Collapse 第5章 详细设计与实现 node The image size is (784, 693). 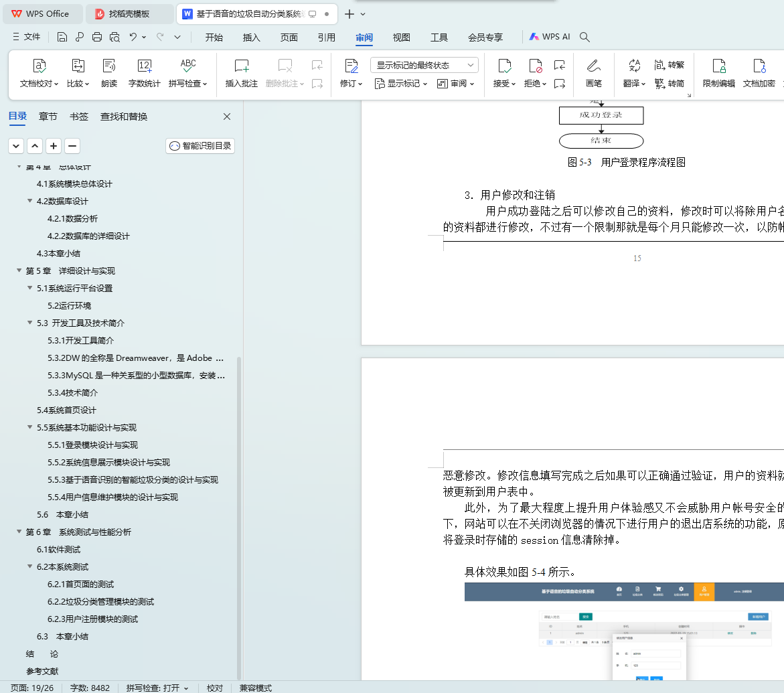[19, 271]
